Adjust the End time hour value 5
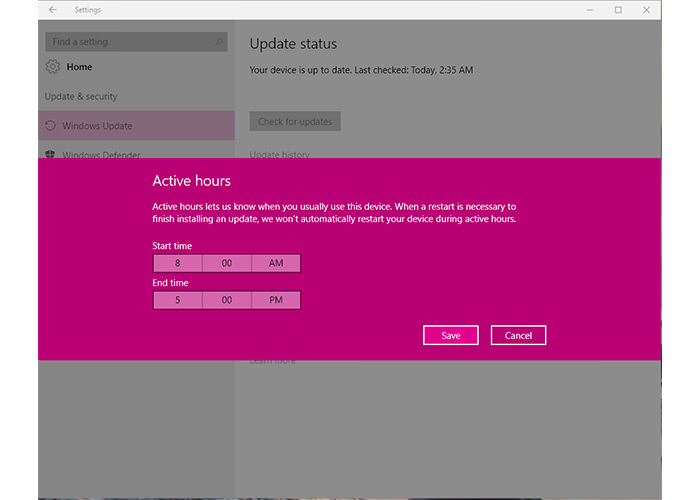The image size is (700, 500). click(x=177, y=300)
